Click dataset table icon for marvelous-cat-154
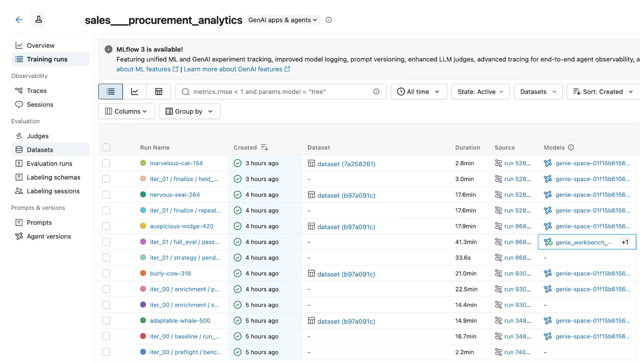 311,163
